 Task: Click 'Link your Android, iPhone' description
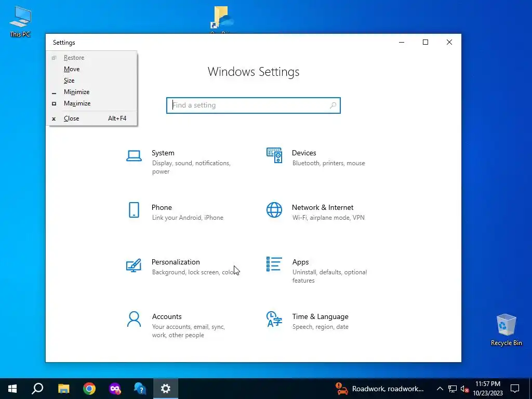pos(188,218)
